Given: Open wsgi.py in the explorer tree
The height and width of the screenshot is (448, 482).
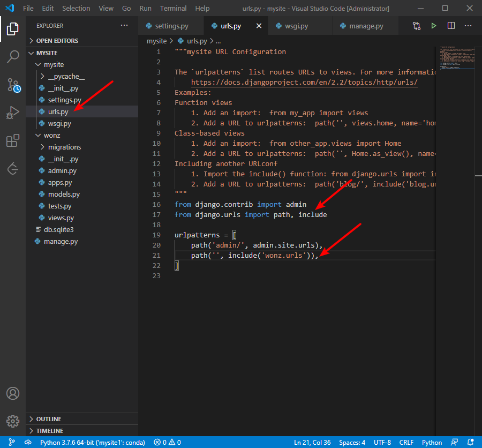Looking at the screenshot, I should click(82, 124).
